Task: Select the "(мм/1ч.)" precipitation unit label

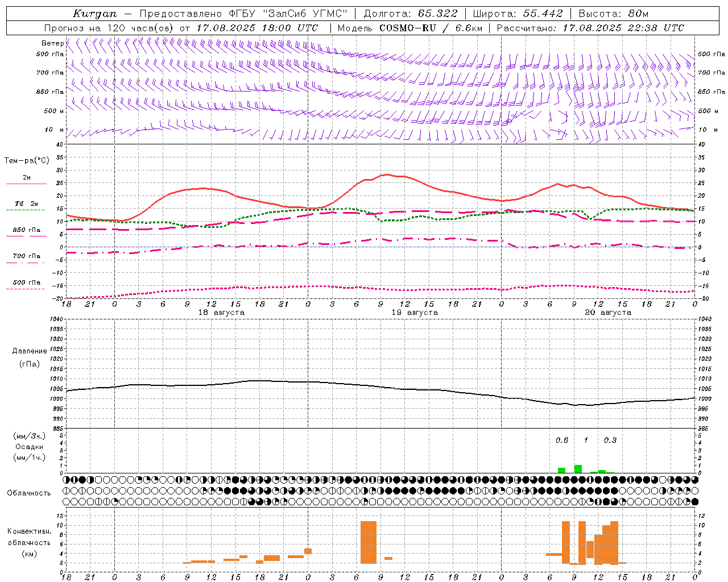Action: pos(30,458)
